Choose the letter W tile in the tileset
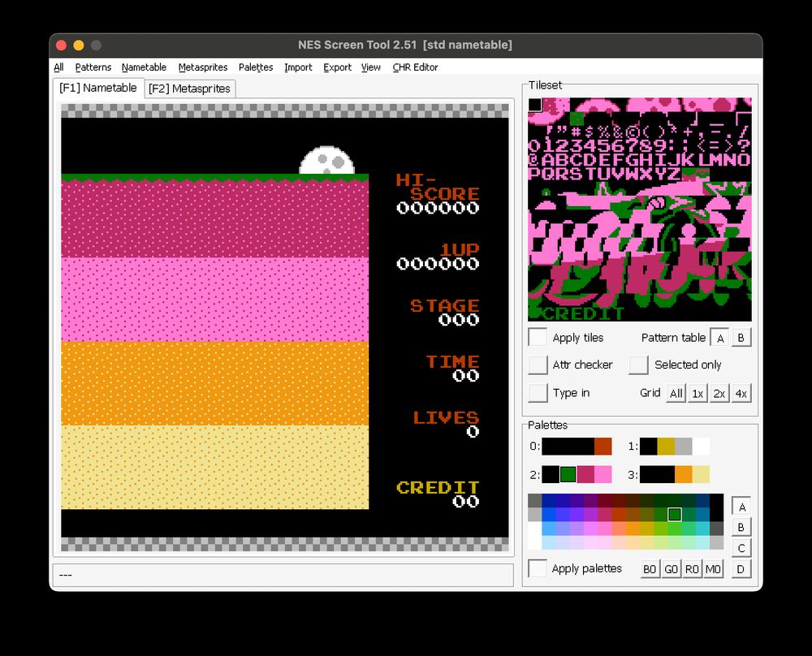 [633, 175]
